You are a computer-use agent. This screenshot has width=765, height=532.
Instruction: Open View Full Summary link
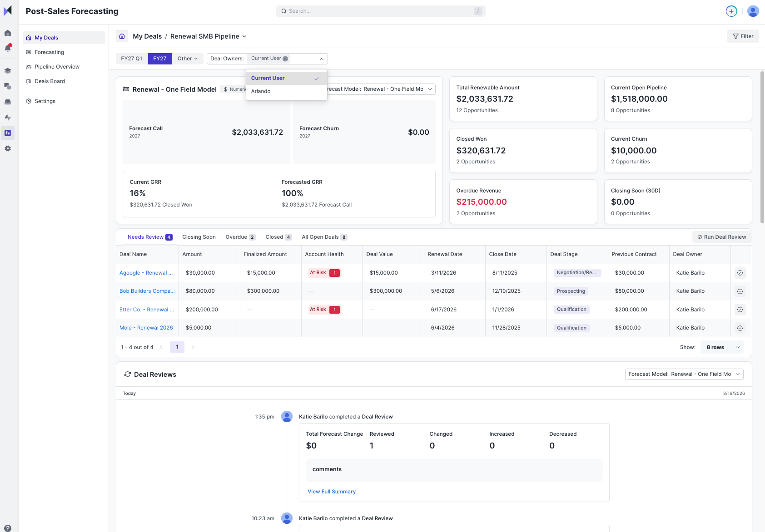332,492
